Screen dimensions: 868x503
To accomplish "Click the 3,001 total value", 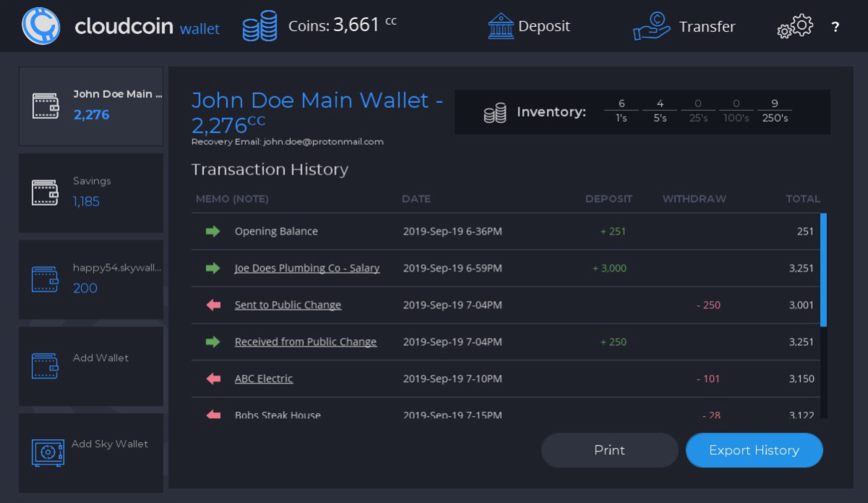I will click(x=801, y=305).
